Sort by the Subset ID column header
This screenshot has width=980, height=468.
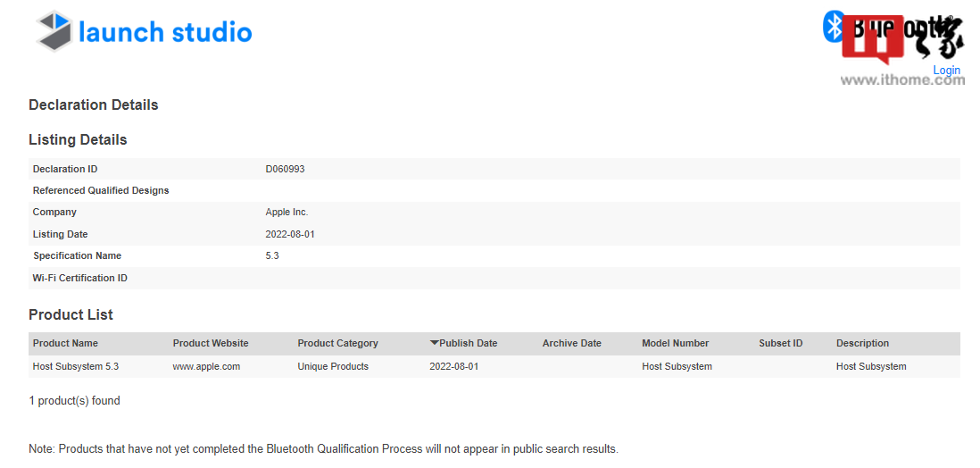coord(780,343)
